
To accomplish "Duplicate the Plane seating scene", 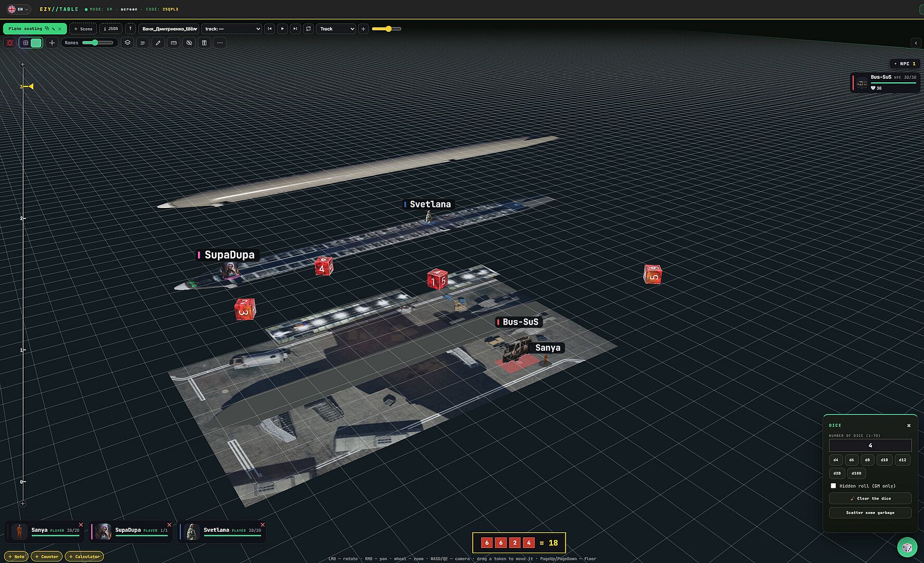I will pyautogui.click(x=47, y=29).
